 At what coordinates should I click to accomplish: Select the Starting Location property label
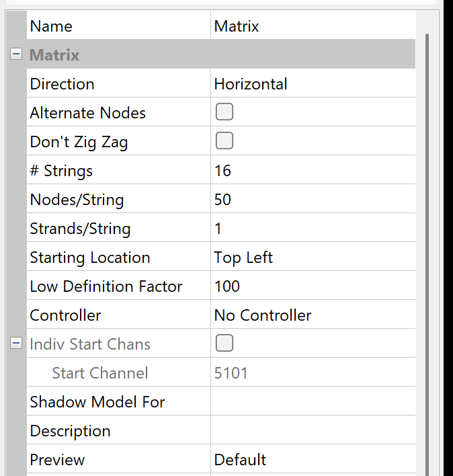coord(90,257)
